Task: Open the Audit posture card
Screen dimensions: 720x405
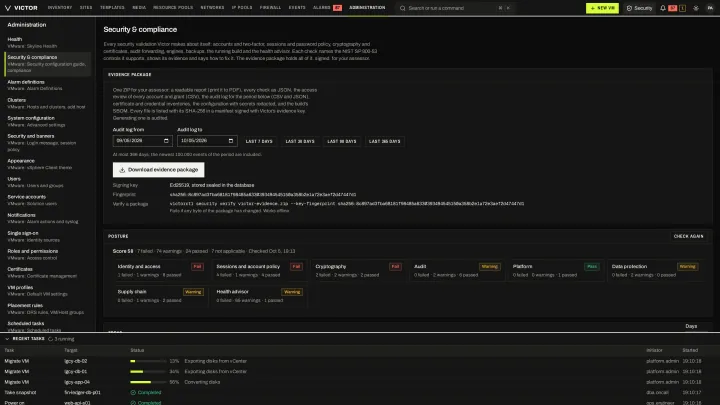Action: 457,270
